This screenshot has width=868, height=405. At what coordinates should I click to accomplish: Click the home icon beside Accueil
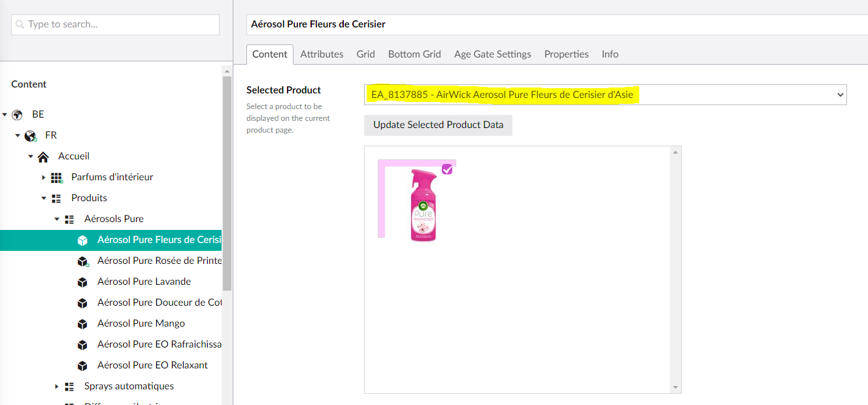[43, 156]
